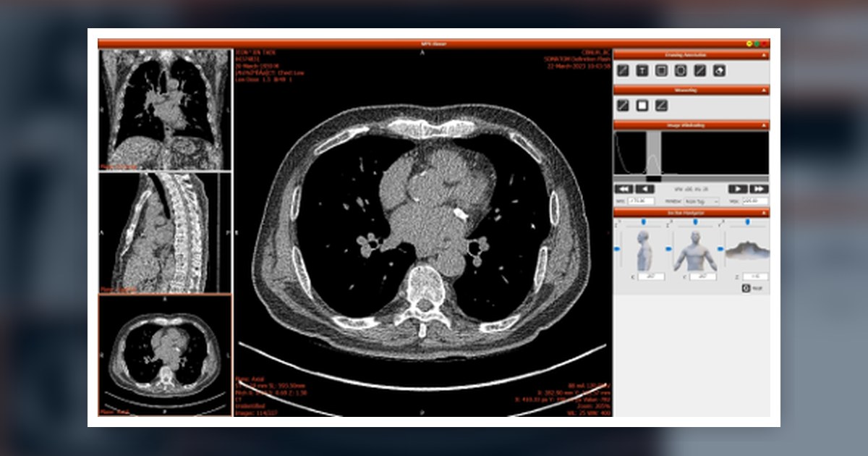Click the vertical slider left of top-down model
This screenshot has width=868, height=456.
pos(720,250)
